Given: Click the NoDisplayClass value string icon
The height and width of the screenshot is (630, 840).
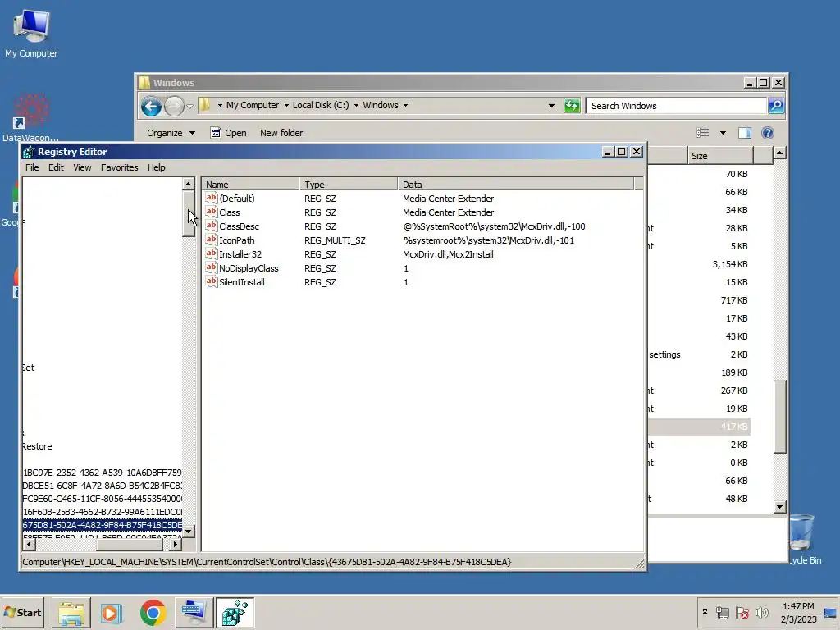Looking at the screenshot, I should pos(212,268).
